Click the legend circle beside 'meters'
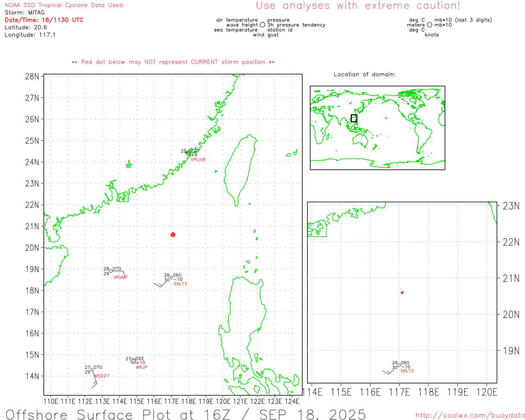 (x=429, y=25)
